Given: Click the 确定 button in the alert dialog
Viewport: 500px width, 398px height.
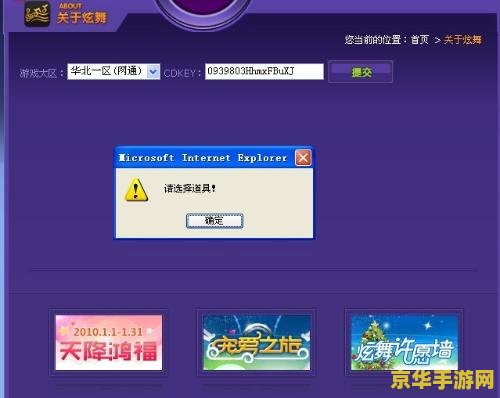Looking at the screenshot, I should point(214,221).
